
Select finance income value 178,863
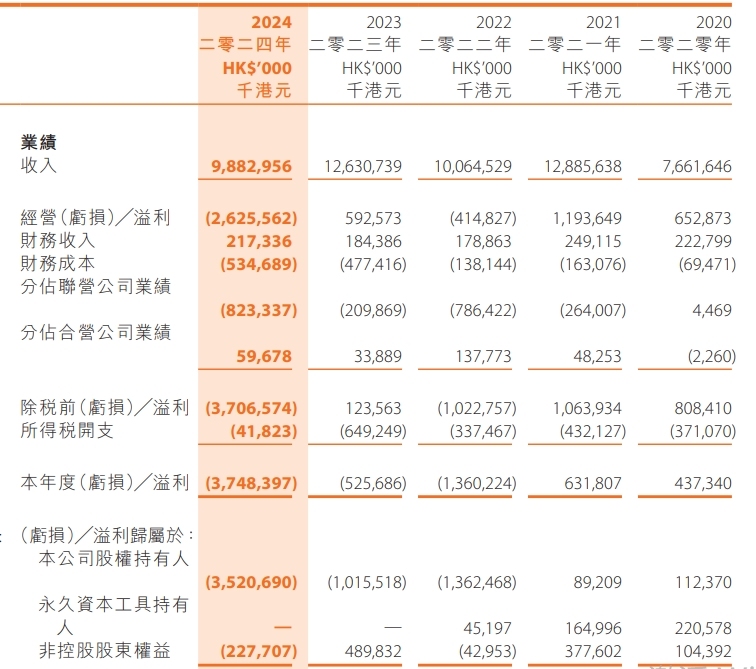(483, 241)
